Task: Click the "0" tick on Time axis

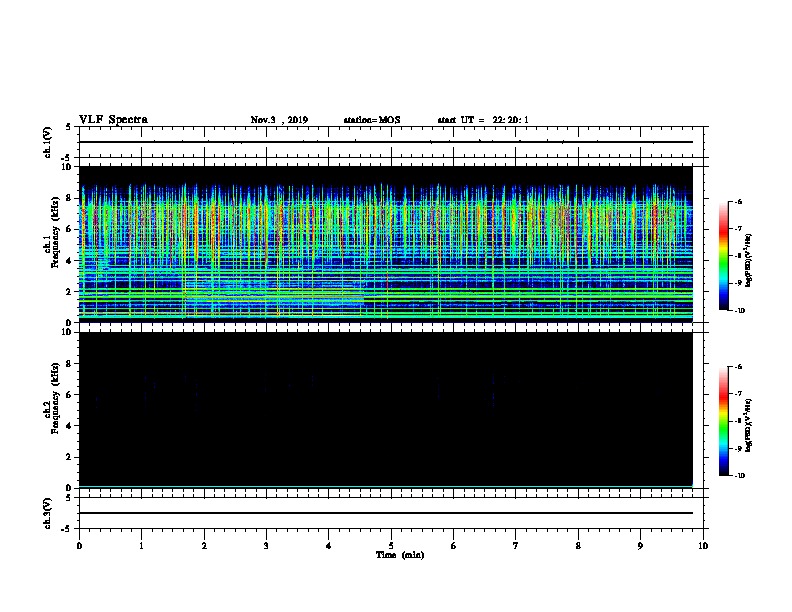Action: (x=79, y=546)
